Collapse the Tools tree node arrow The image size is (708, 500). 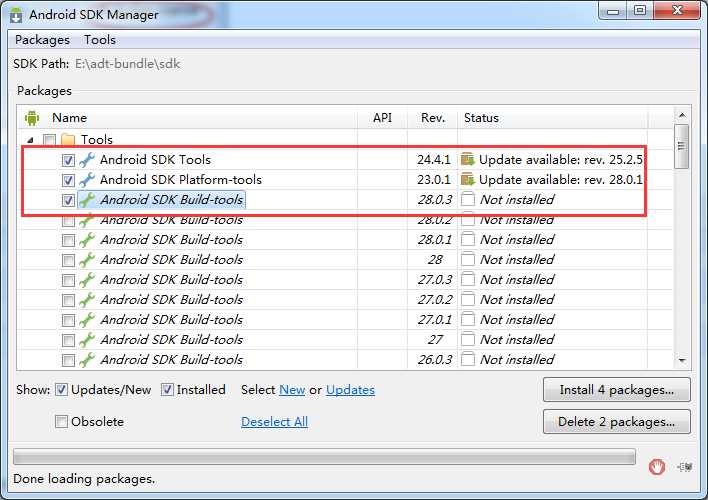point(30,140)
